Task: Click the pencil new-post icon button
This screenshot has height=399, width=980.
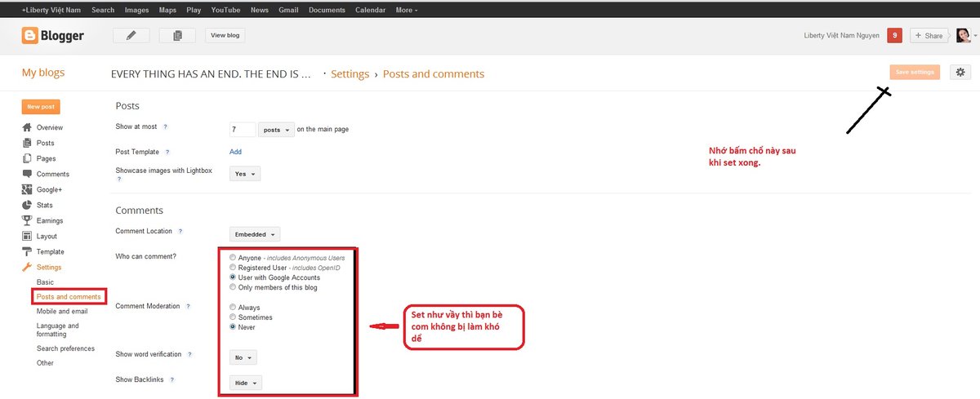Action: pyautogui.click(x=131, y=35)
